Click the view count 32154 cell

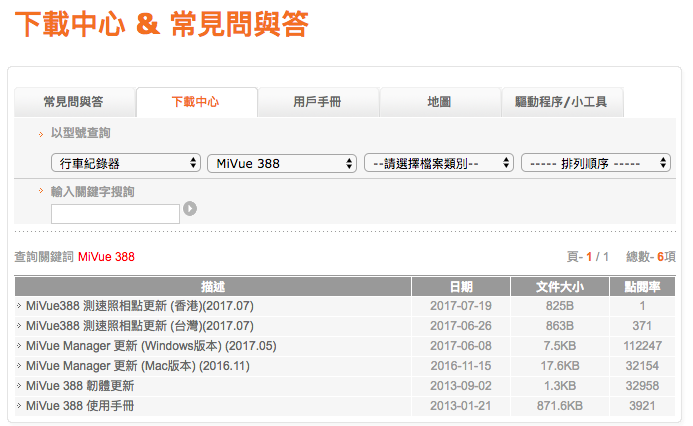[642, 366]
